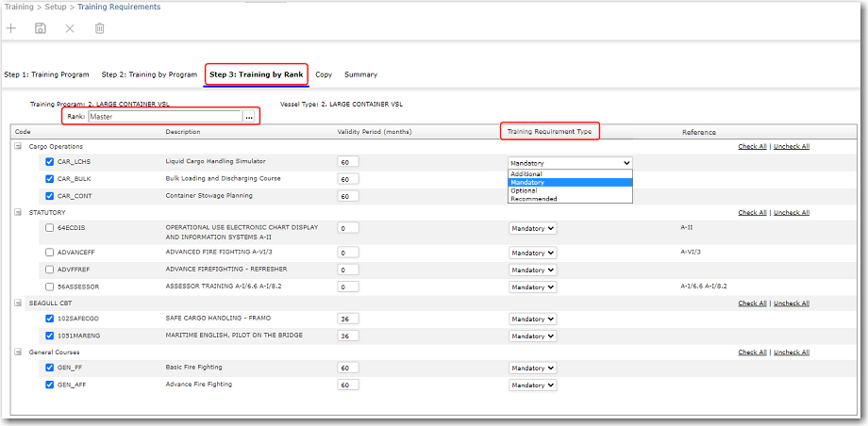Open rank lookup ellipsis button
The width and height of the screenshot is (868, 426).
tap(249, 117)
